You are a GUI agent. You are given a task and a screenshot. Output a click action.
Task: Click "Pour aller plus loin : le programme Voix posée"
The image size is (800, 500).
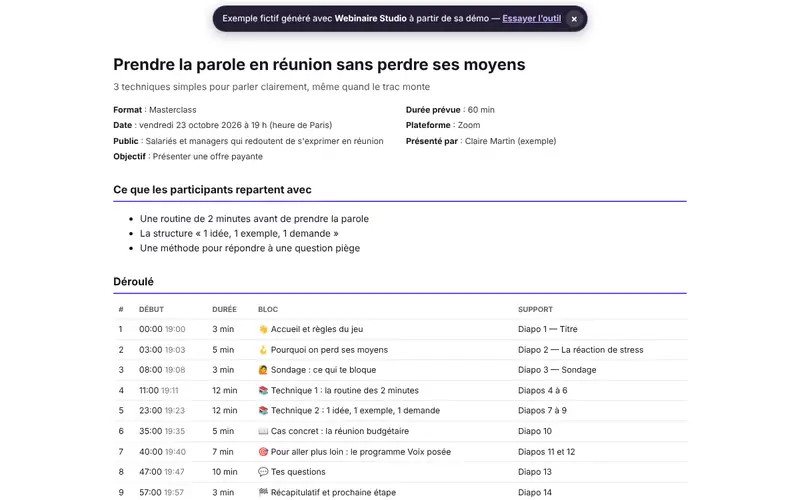[x=361, y=452]
